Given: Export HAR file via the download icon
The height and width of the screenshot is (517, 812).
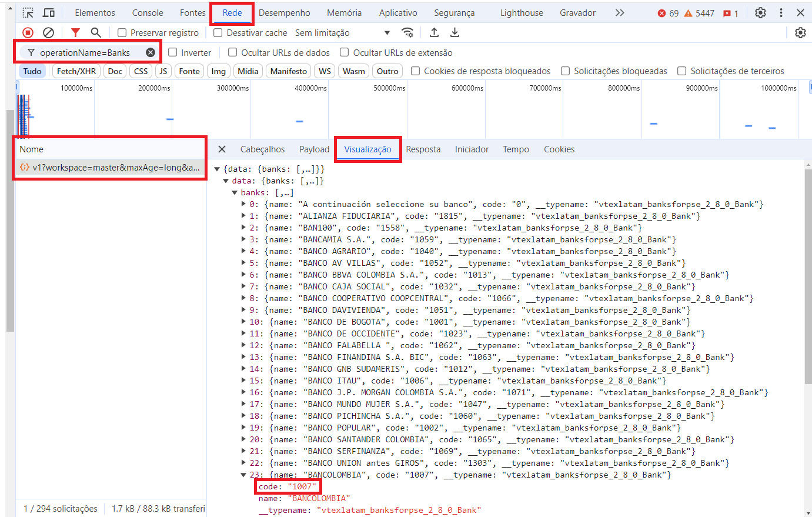Looking at the screenshot, I should pyautogui.click(x=455, y=32).
